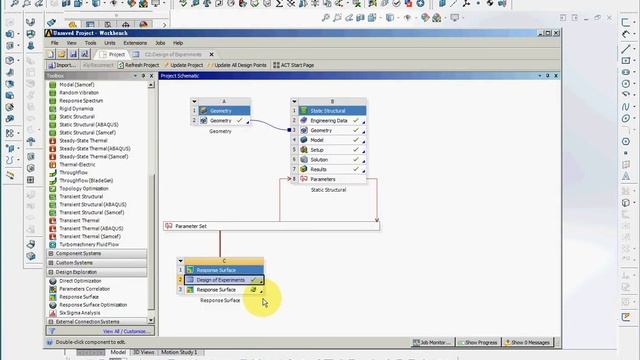
Task: Select the Engineering Data cell
Action: (332, 121)
